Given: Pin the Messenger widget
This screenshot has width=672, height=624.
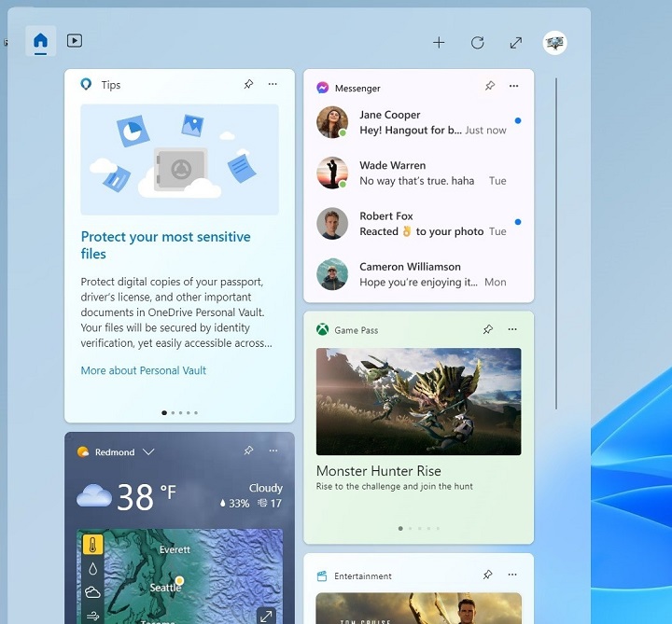Looking at the screenshot, I should [489, 87].
